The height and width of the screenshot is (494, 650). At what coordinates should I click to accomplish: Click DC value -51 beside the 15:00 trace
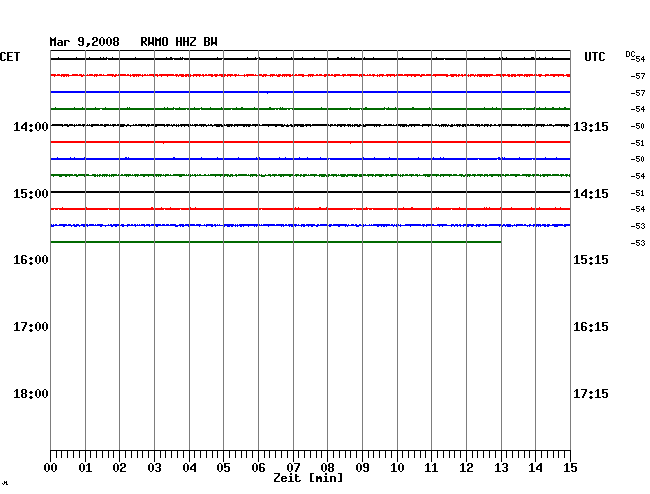(638, 193)
